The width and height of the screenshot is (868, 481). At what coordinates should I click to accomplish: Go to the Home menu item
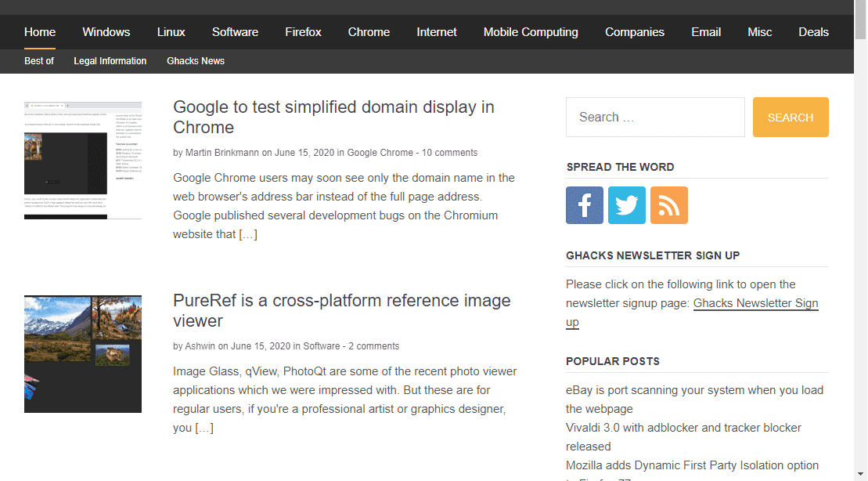[x=40, y=32]
